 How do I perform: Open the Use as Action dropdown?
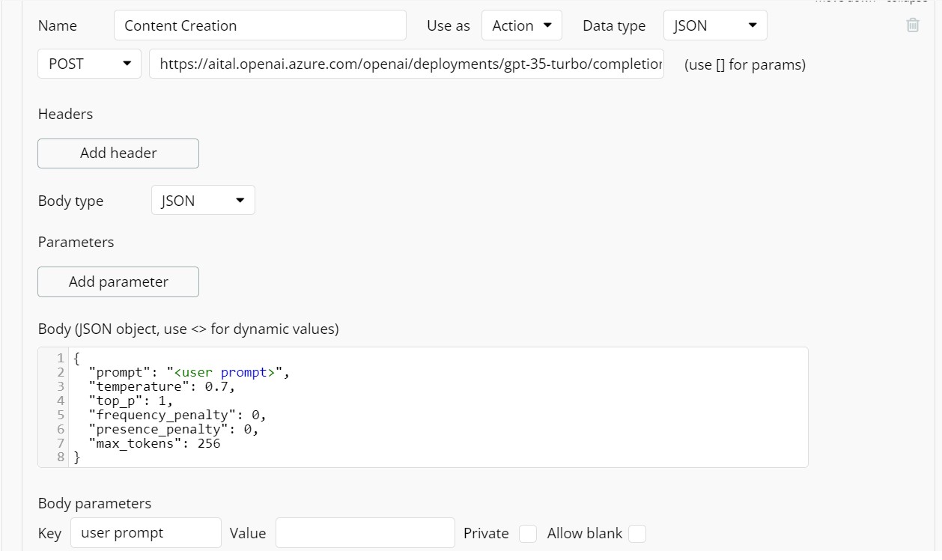coord(521,25)
